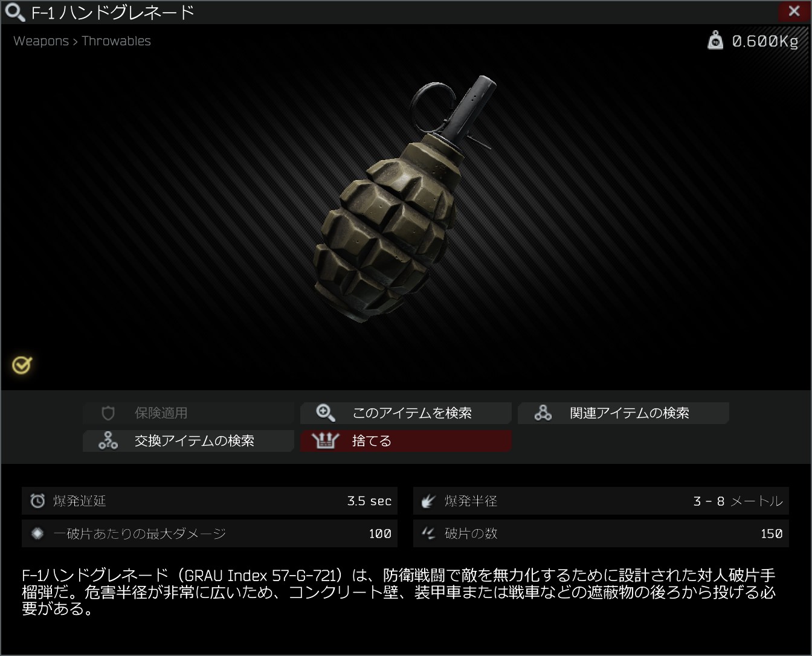Viewport: 812px width, 656px height.
Task: Click the F-1 grenade description paragraph
Action: (x=399, y=591)
